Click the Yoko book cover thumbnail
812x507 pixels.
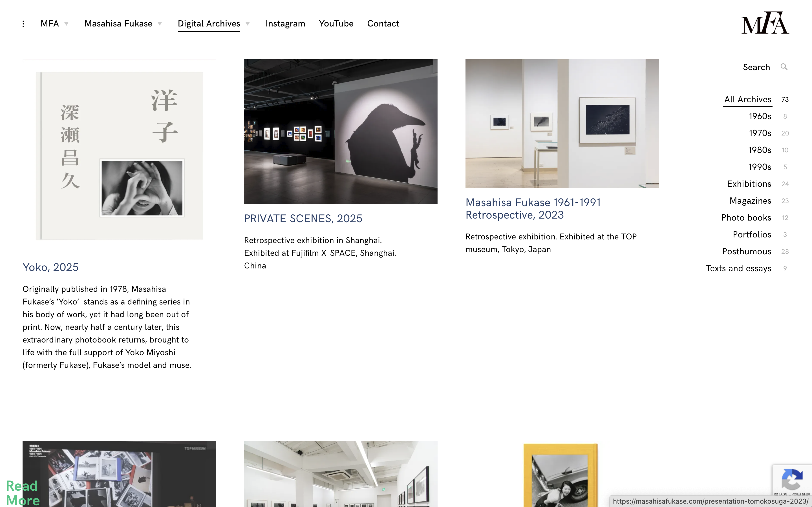[x=119, y=156]
